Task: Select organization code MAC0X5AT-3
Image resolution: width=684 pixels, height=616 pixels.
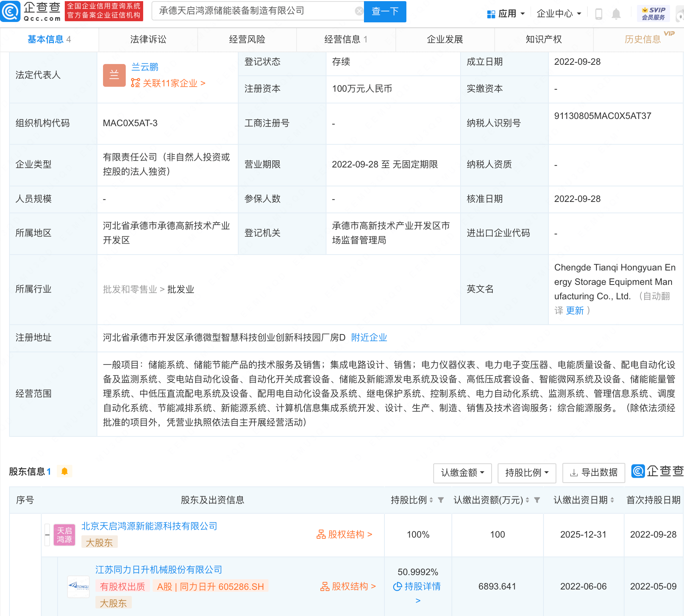Action: (x=130, y=123)
